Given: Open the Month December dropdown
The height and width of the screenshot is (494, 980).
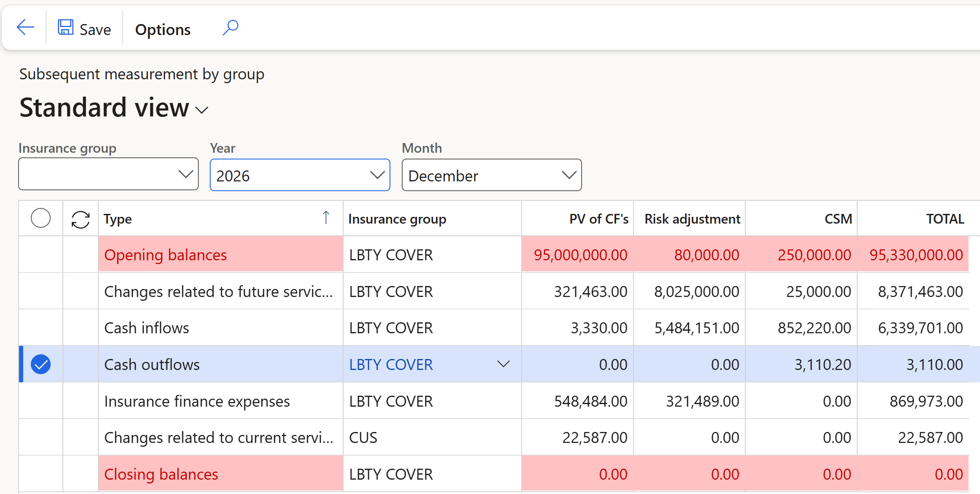Looking at the screenshot, I should 569,175.
